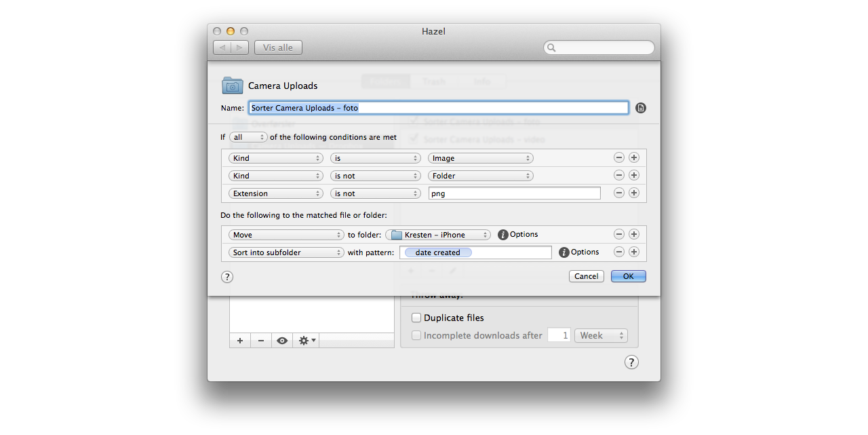
Task: Add a condition after the Extension row
Action: pyautogui.click(x=634, y=193)
